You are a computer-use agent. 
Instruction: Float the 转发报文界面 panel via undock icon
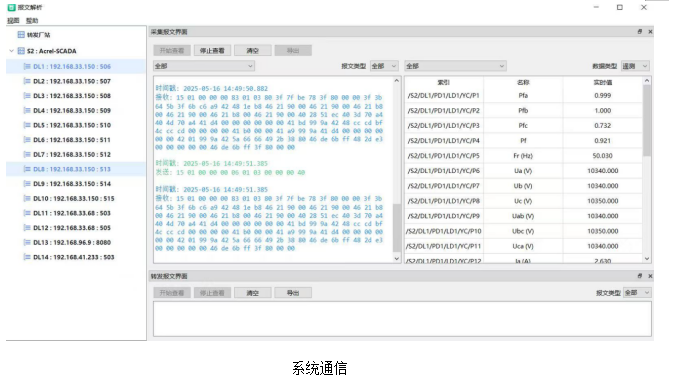click(x=640, y=276)
